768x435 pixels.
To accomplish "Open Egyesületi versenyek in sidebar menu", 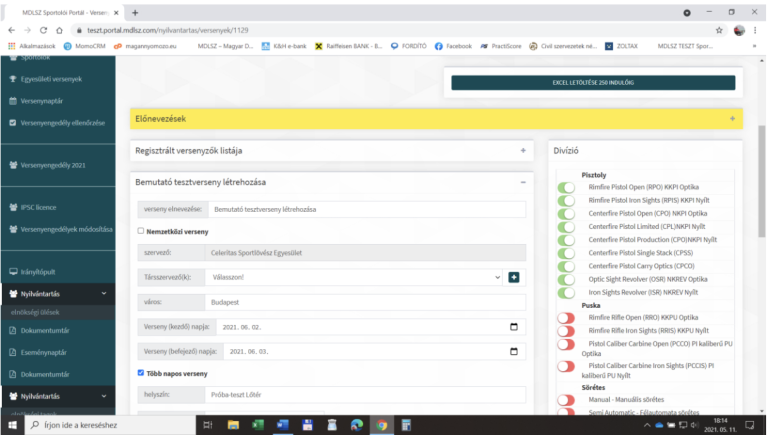I will (50, 79).
